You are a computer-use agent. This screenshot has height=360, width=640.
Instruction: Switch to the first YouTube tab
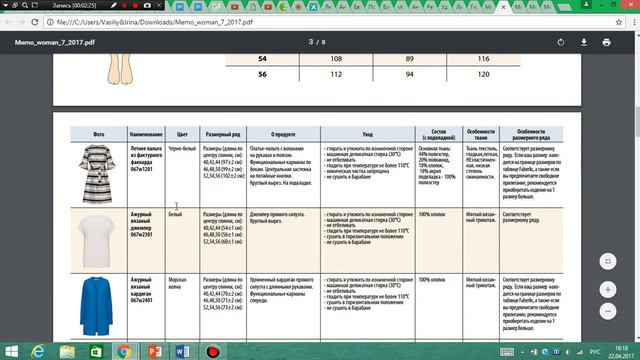click(235, 7)
